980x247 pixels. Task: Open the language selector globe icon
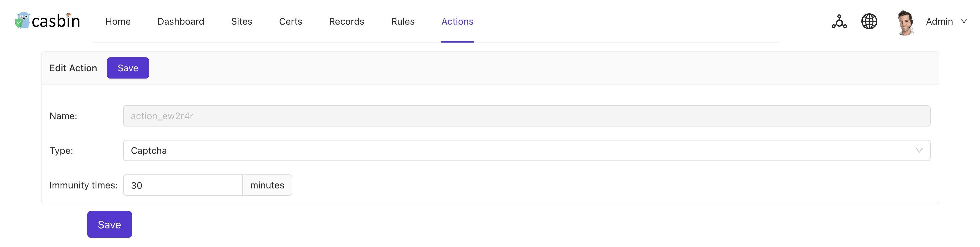pyautogui.click(x=869, y=22)
